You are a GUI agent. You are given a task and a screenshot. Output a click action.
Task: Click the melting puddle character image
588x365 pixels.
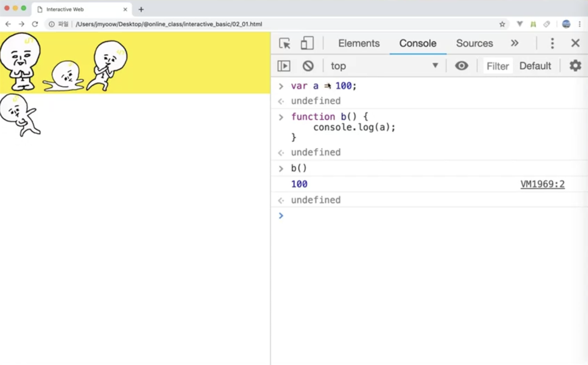click(64, 76)
